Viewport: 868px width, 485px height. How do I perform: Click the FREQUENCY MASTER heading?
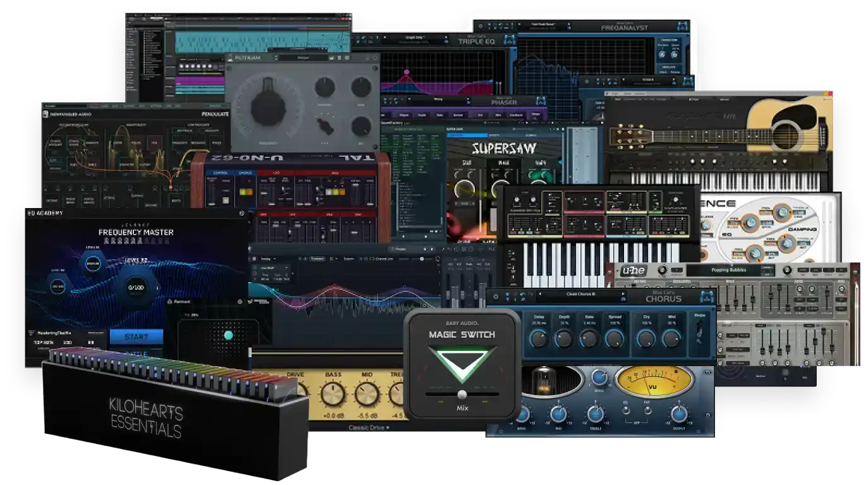pyautogui.click(x=136, y=232)
